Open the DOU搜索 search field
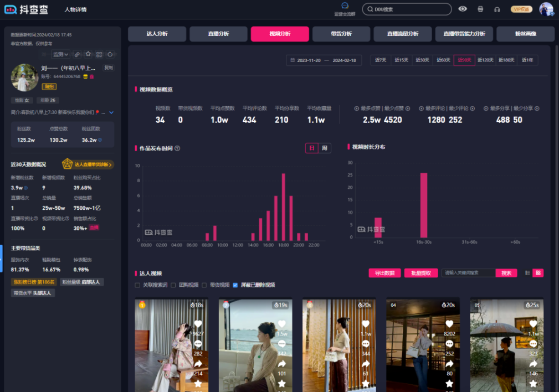The image size is (559, 392). click(x=407, y=9)
